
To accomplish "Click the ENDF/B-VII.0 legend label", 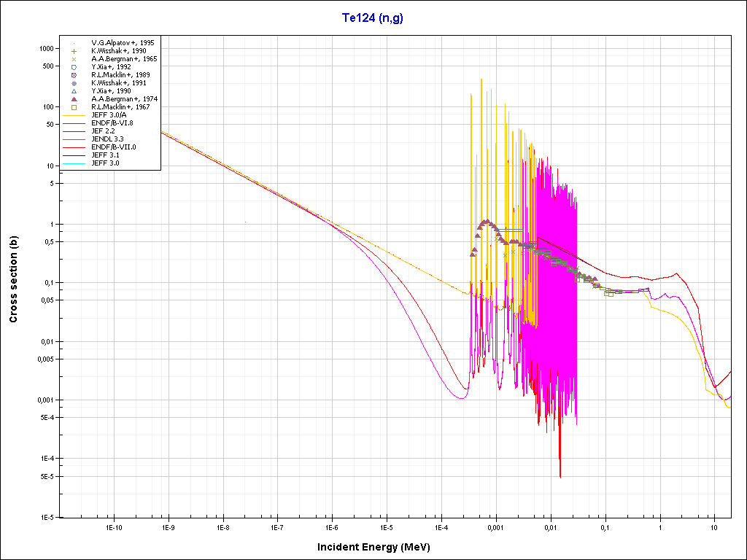I will [x=113, y=147].
